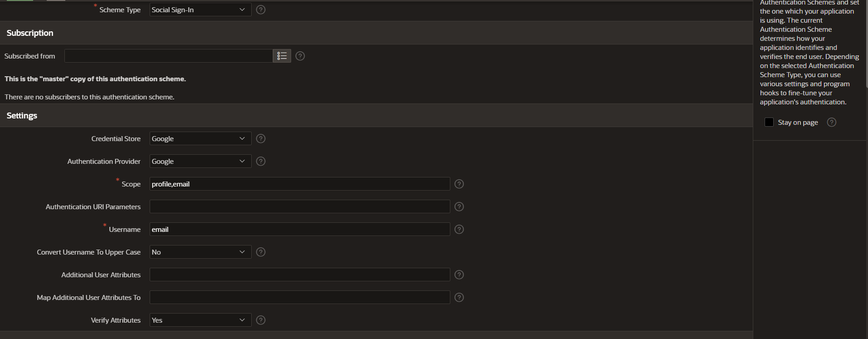The width and height of the screenshot is (868, 339).
Task: Change Convert Username To Upper Case dropdown
Action: pos(200,252)
